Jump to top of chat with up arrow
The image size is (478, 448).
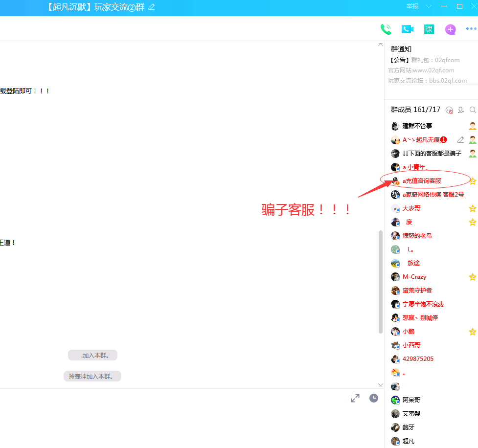click(x=381, y=45)
